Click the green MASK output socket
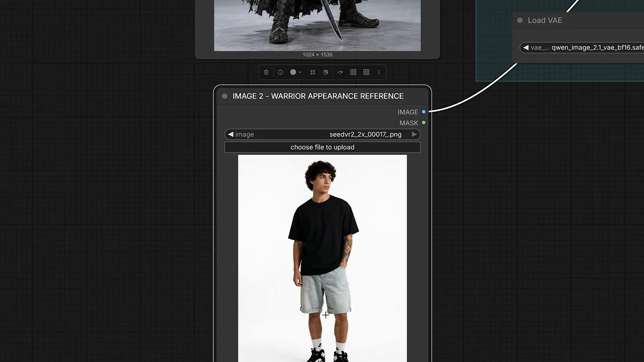644x362 pixels. pyautogui.click(x=423, y=123)
